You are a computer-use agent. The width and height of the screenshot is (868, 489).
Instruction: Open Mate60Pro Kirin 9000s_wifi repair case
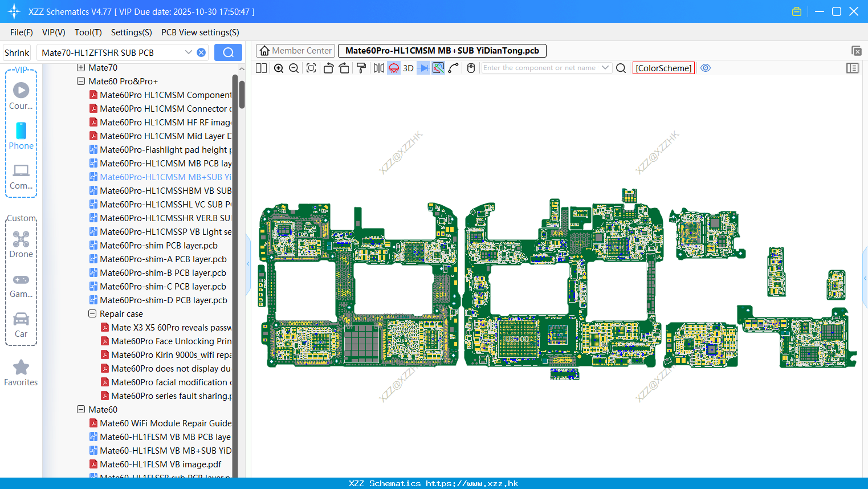(x=166, y=355)
